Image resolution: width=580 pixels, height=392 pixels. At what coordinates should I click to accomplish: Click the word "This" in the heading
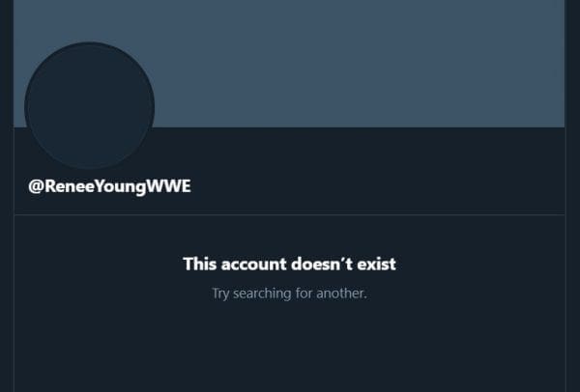(x=199, y=264)
